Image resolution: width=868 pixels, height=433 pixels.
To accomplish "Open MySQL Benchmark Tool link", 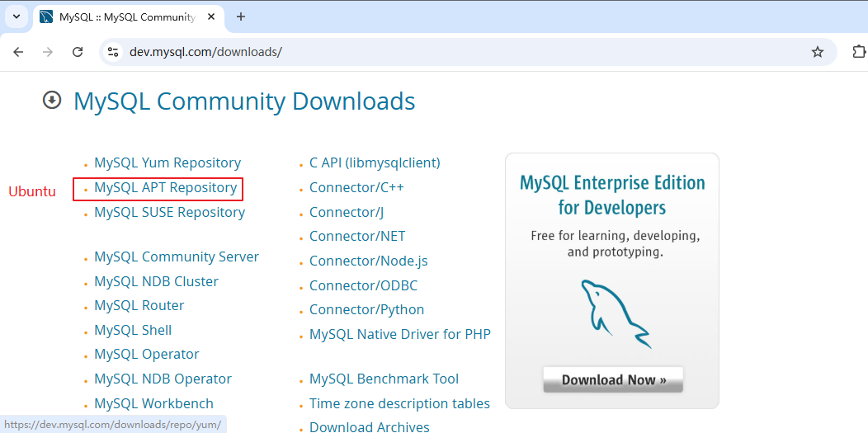I will [x=384, y=379].
